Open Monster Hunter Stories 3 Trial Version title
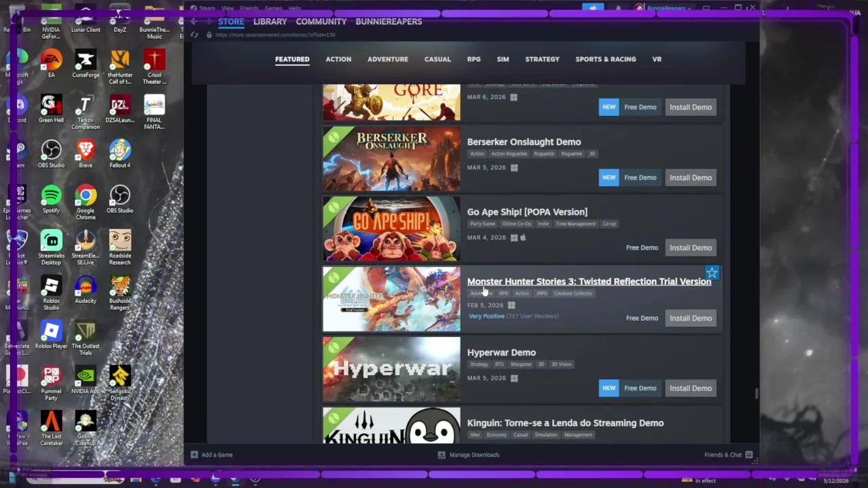The width and height of the screenshot is (868, 488). tap(589, 281)
